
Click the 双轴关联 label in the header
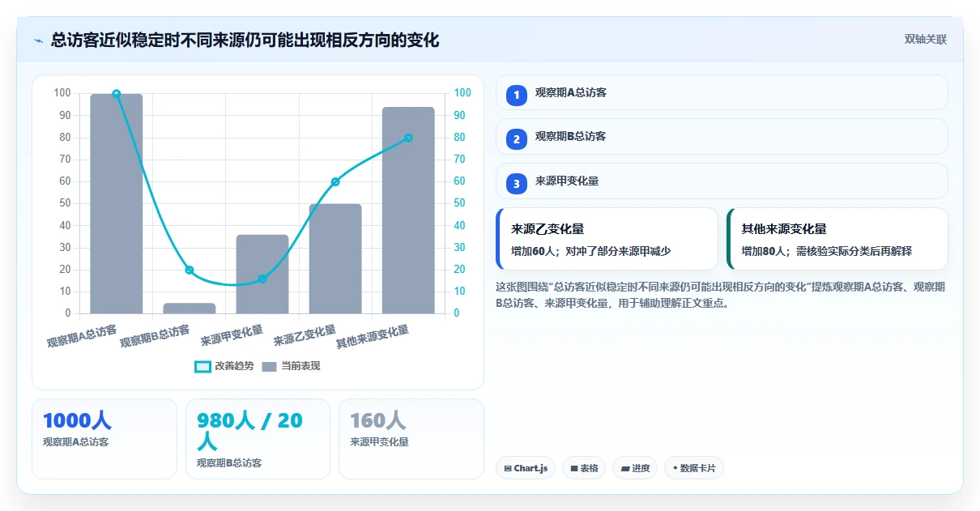[926, 39]
